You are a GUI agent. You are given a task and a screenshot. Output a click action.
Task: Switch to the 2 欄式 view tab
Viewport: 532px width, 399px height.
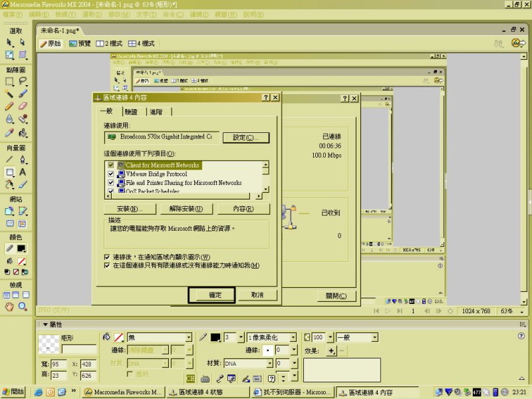coord(109,43)
